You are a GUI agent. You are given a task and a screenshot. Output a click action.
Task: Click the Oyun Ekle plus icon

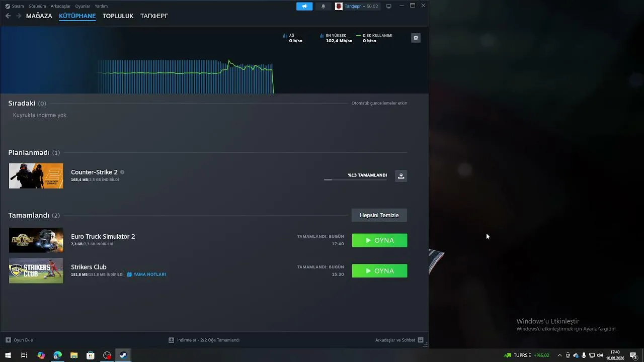point(8,340)
